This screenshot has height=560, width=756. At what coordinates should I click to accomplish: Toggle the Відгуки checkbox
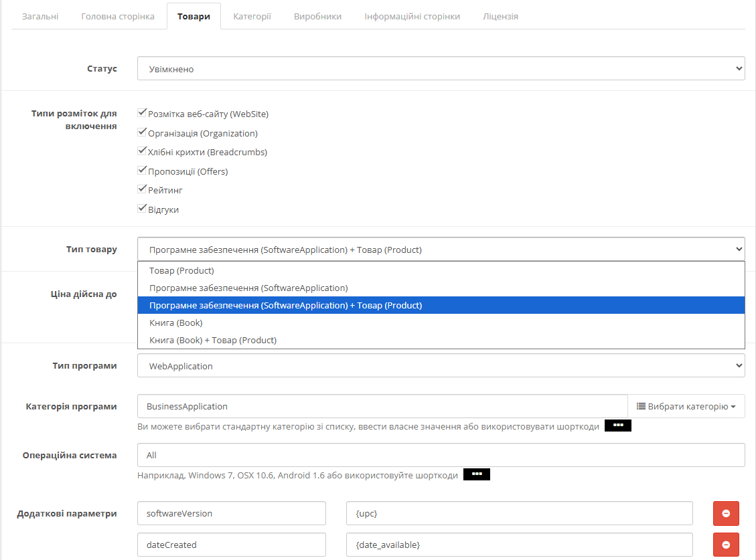click(142, 209)
